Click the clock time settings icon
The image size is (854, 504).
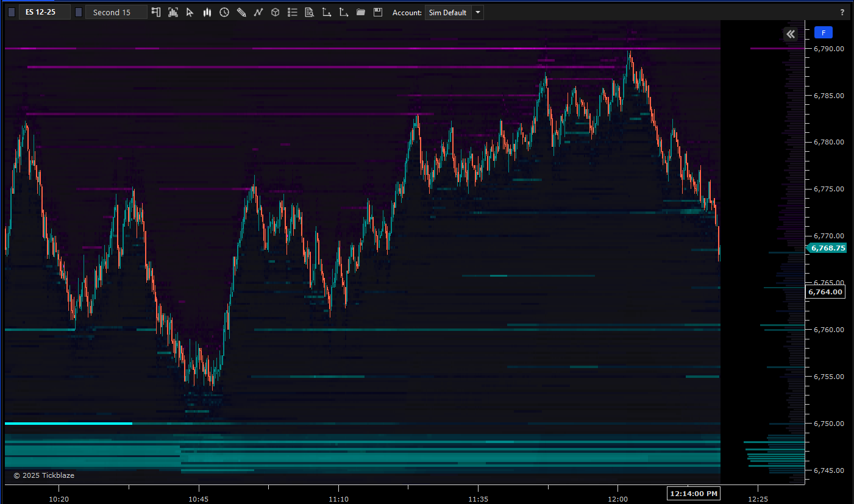coord(224,12)
